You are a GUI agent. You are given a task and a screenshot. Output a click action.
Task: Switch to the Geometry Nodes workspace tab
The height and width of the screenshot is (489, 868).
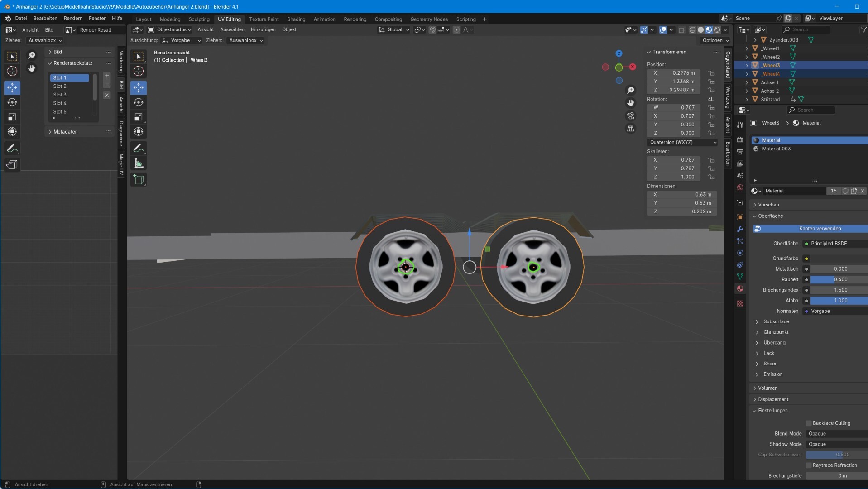click(x=429, y=19)
